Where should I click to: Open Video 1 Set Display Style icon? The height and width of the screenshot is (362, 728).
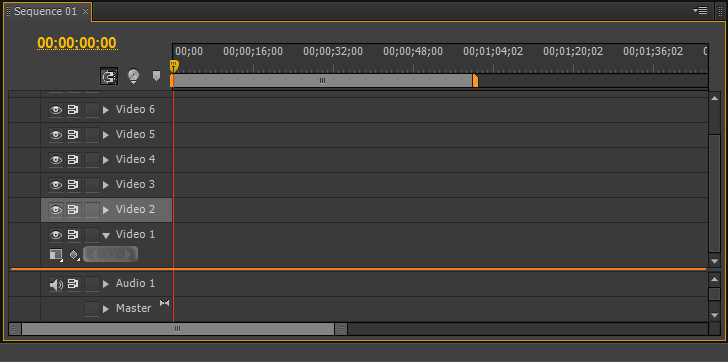coord(56,255)
